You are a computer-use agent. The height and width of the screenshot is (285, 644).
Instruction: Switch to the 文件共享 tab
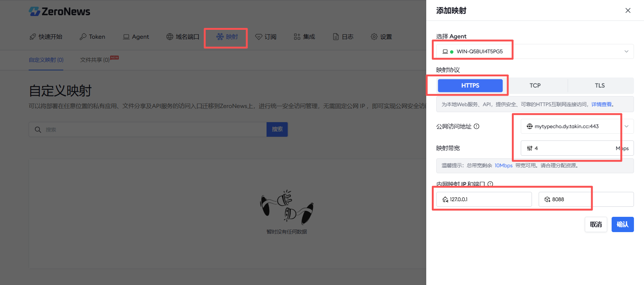pos(95,60)
